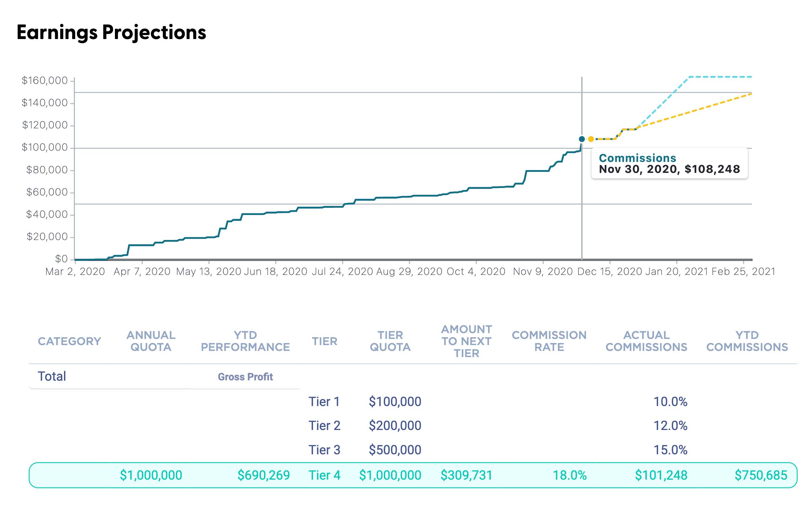The width and height of the screenshot is (812, 506).
Task: Click the yellow projection start point marker
Action: click(x=591, y=139)
